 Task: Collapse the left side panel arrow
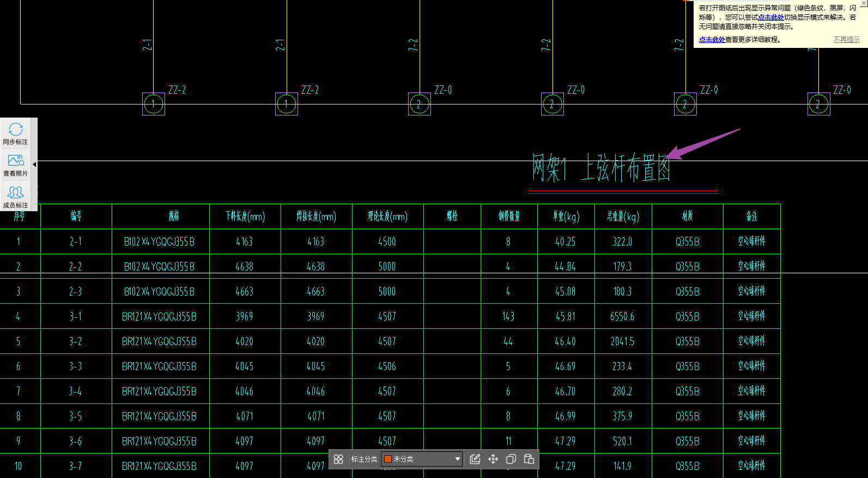tap(34, 164)
